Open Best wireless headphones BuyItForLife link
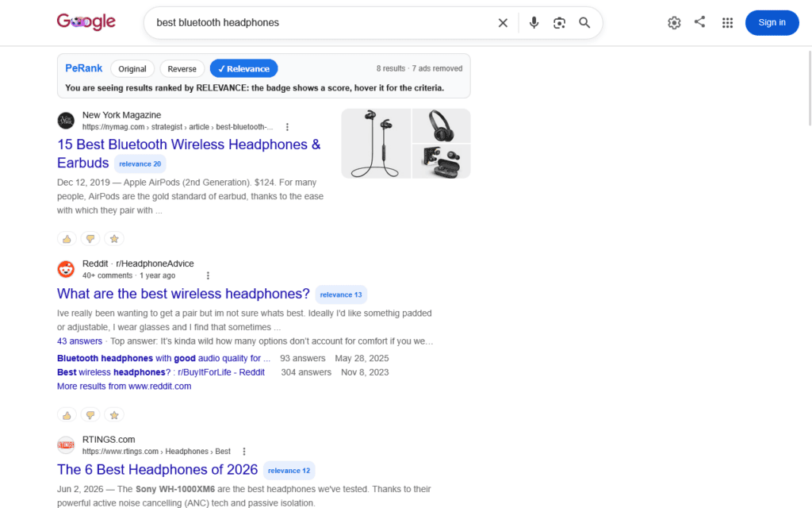 [161, 372]
